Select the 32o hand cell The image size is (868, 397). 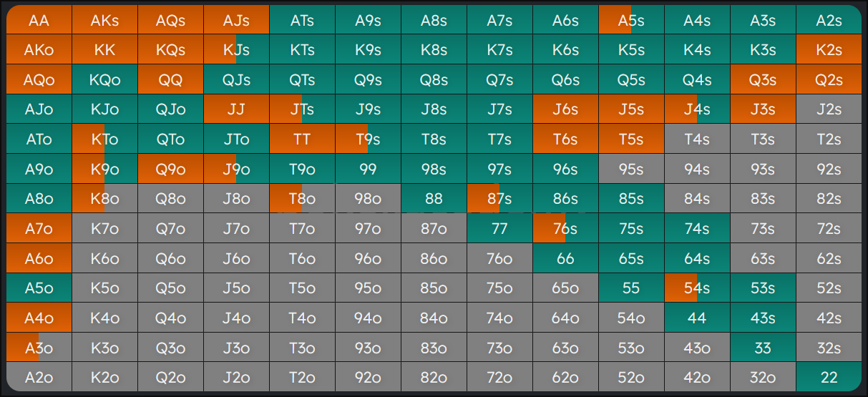click(763, 377)
